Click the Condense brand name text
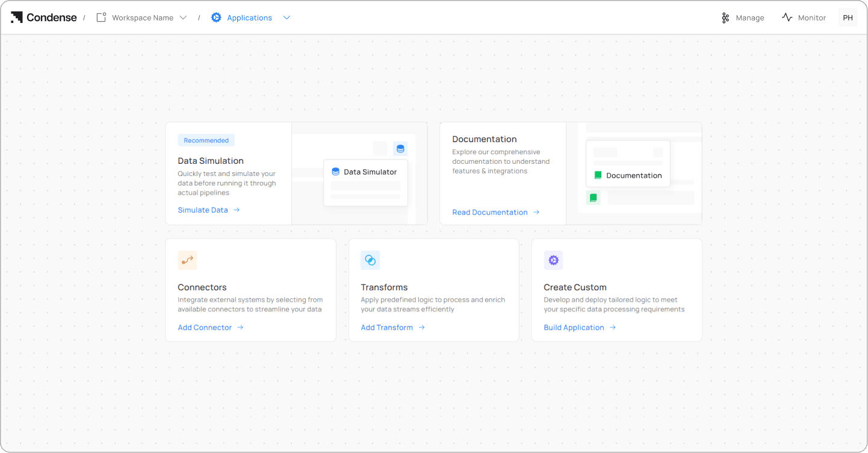The width and height of the screenshot is (868, 453). [52, 17]
